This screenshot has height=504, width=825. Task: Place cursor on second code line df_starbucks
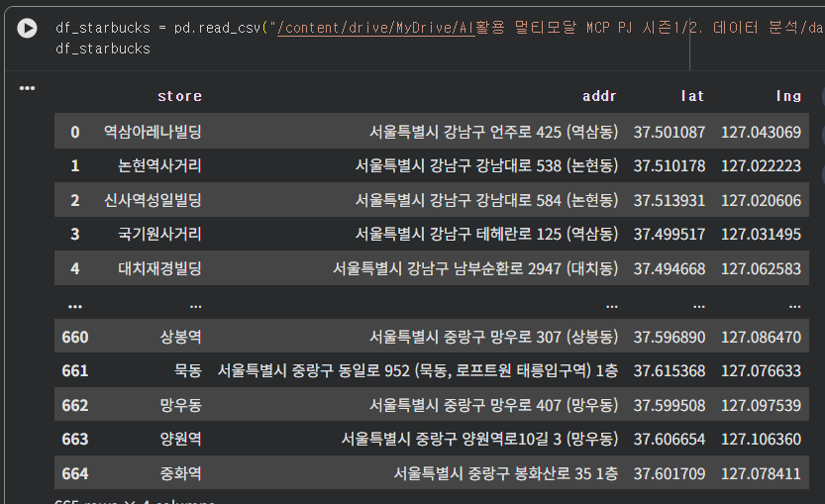click(103, 49)
